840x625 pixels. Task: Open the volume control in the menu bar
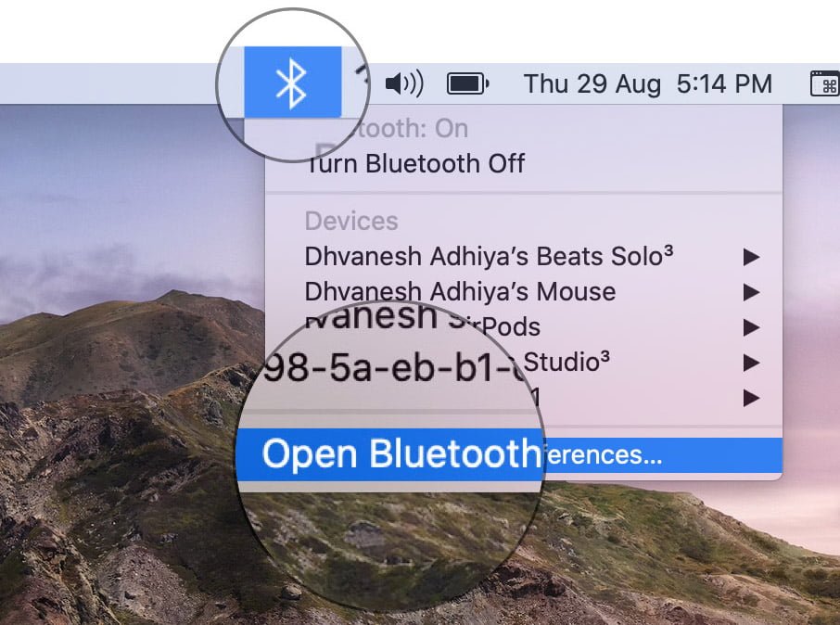click(403, 84)
